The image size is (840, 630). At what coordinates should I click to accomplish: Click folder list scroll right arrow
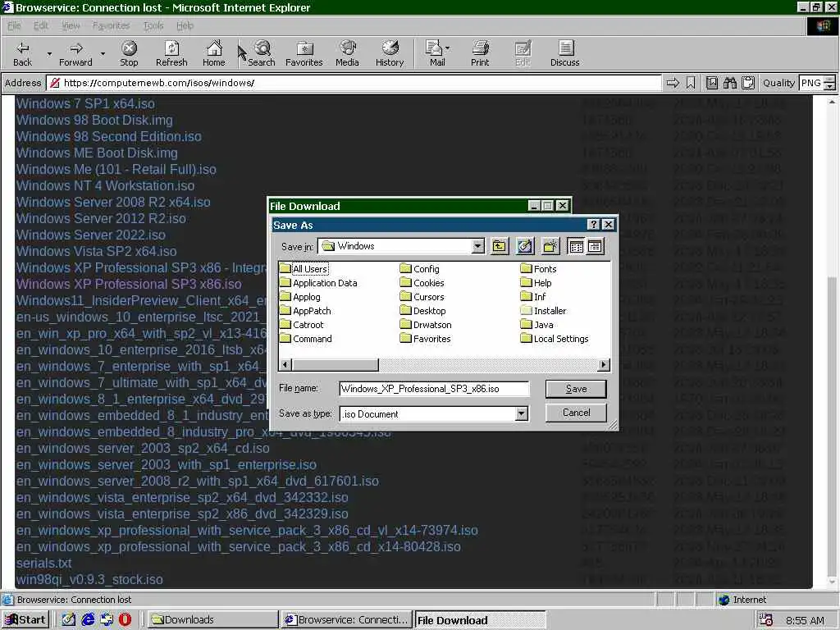pyautogui.click(x=604, y=365)
